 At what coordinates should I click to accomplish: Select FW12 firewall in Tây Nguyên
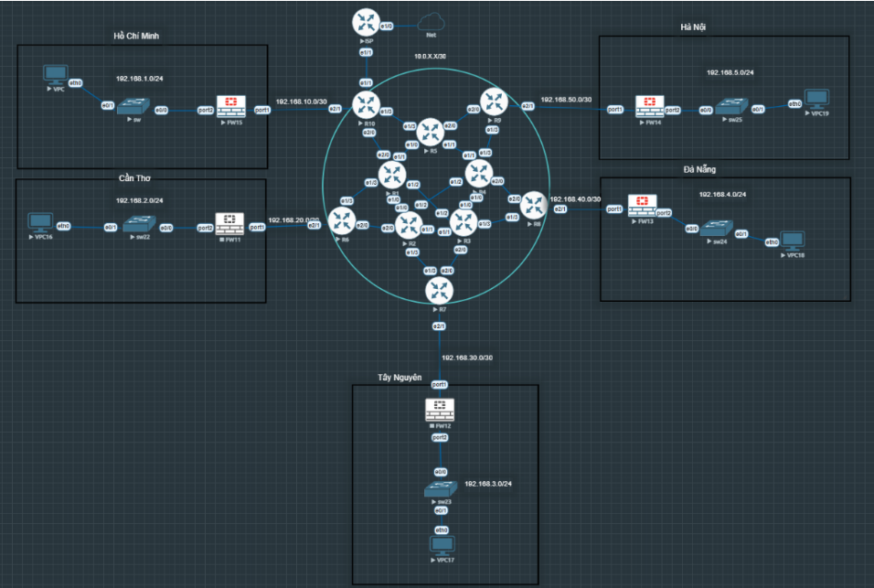[440, 410]
